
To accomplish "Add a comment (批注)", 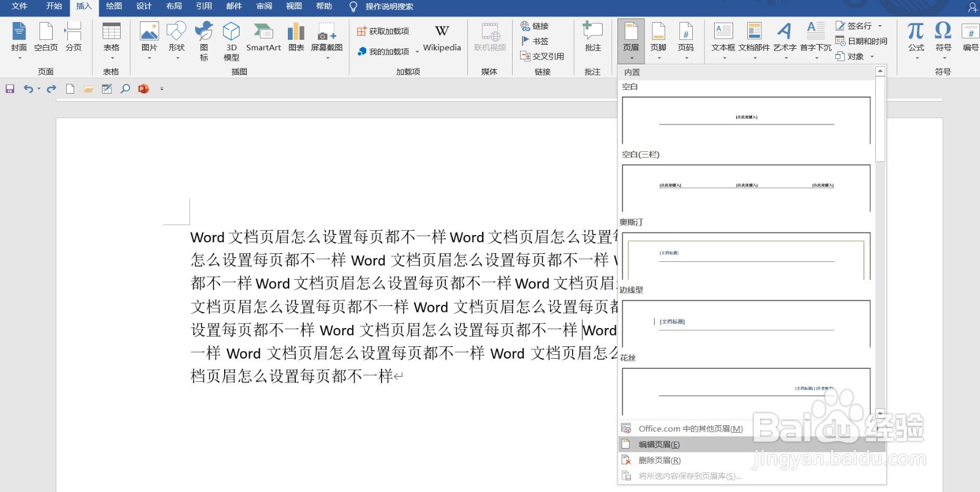I will tap(593, 37).
